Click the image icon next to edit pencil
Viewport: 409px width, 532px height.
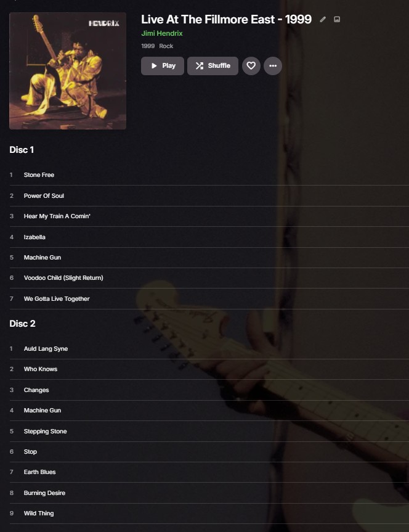click(337, 19)
